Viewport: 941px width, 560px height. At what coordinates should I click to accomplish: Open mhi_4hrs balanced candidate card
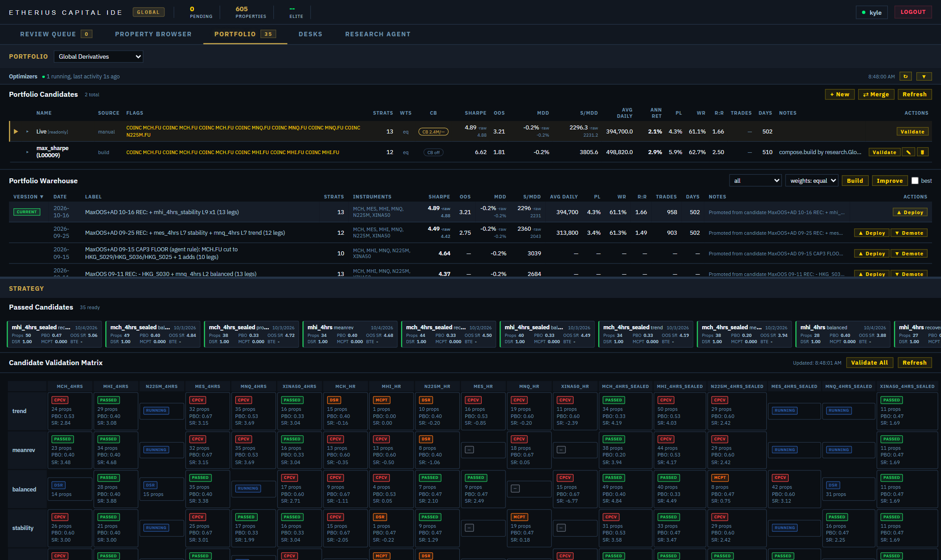click(843, 334)
